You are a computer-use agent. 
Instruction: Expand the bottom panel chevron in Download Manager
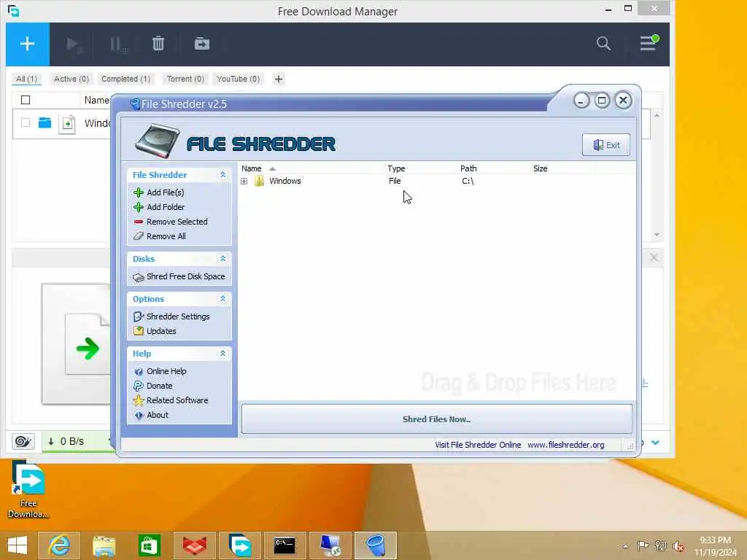pyautogui.click(x=656, y=443)
